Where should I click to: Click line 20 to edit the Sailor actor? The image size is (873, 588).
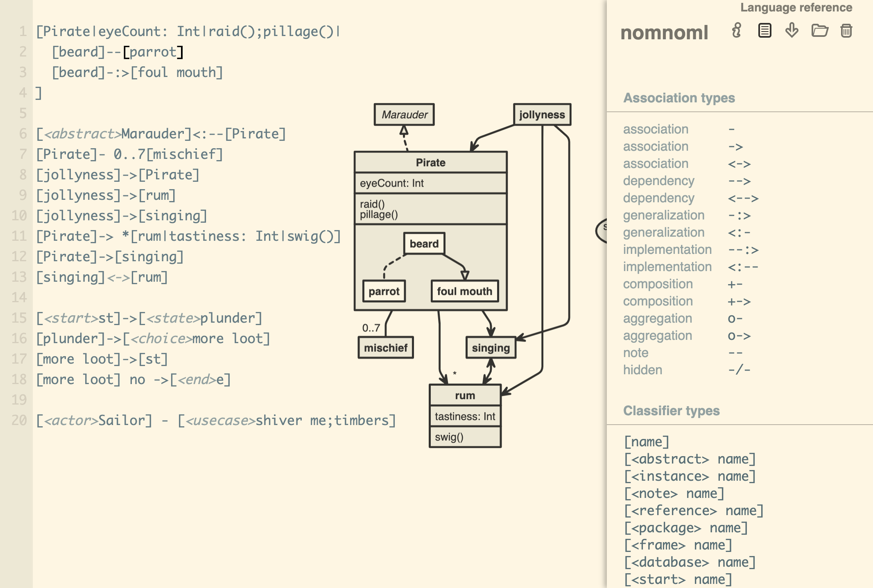pyautogui.click(x=216, y=420)
